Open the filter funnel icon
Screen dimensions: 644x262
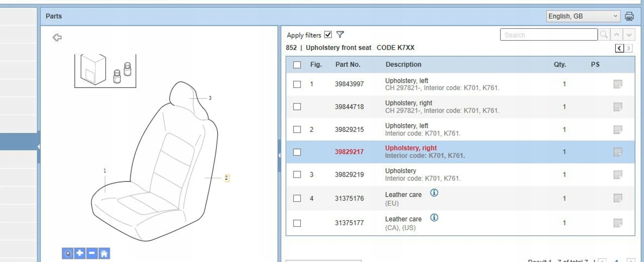pos(340,34)
